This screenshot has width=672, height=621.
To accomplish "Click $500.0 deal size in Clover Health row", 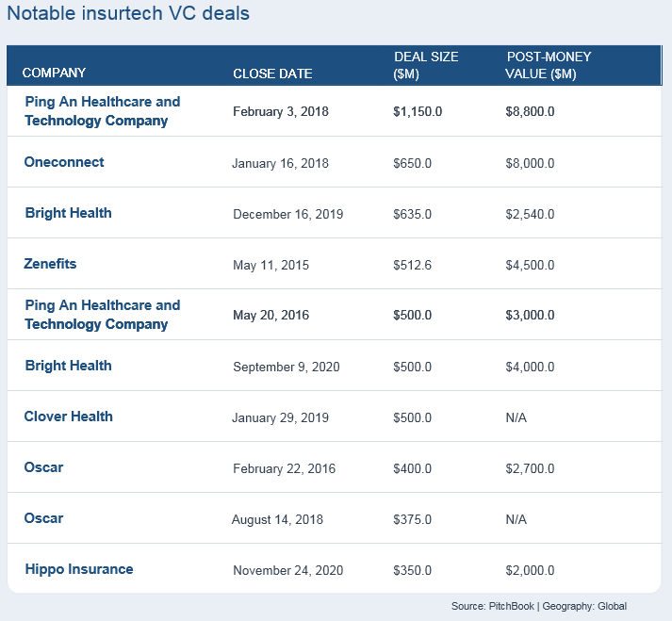I will pyautogui.click(x=412, y=417).
